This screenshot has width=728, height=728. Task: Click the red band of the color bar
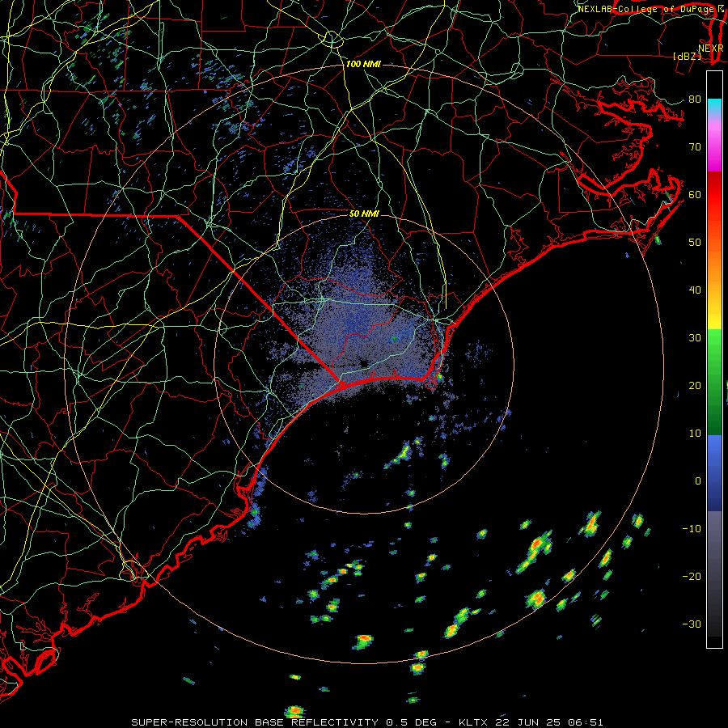[714, 195]
